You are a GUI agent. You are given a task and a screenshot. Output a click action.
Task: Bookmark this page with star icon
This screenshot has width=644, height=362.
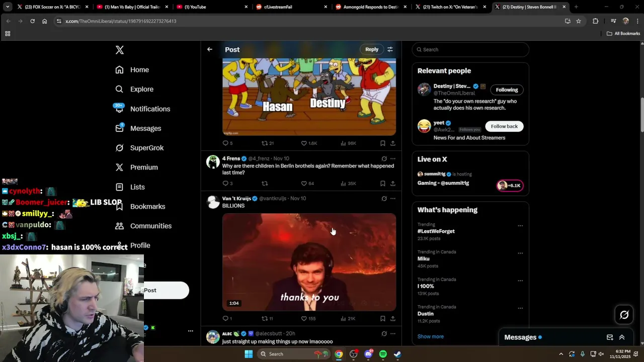(x=579, y=21)
